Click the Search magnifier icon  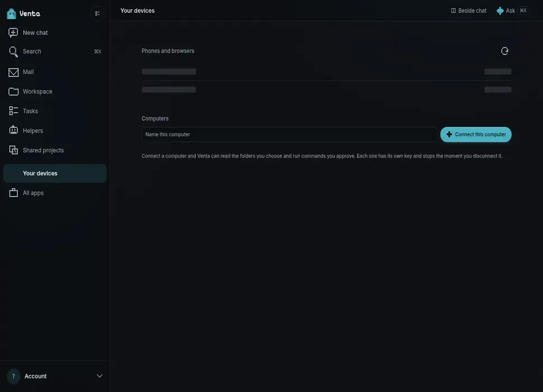click(13, 52)
